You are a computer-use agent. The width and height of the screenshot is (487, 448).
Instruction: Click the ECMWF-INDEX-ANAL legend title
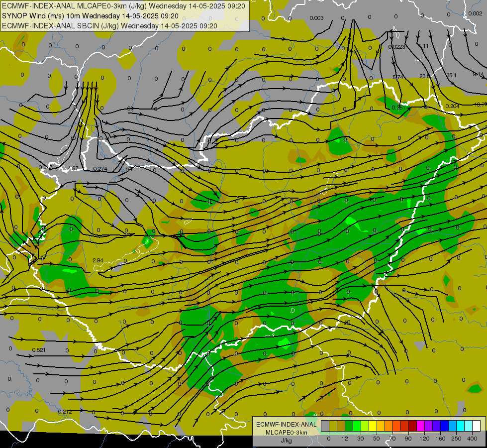(287, 425)
